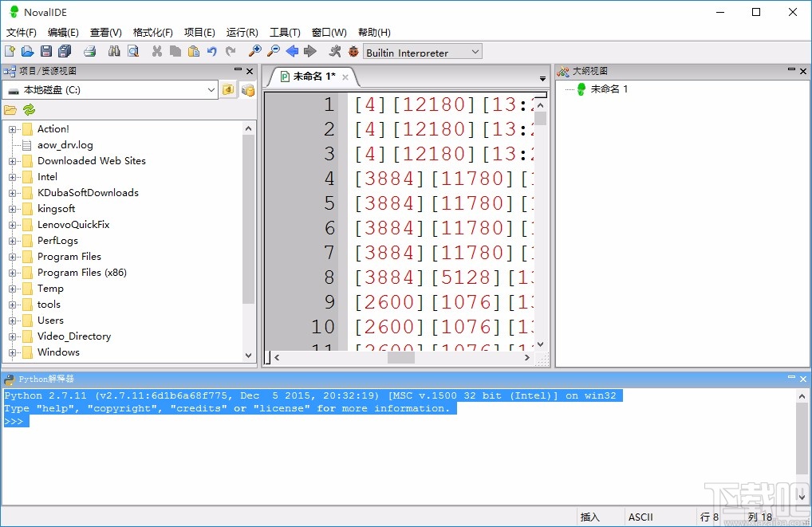Open the 工具(T) menu
The width and height of the screenshot is (812, 527).
coord(285,33)
